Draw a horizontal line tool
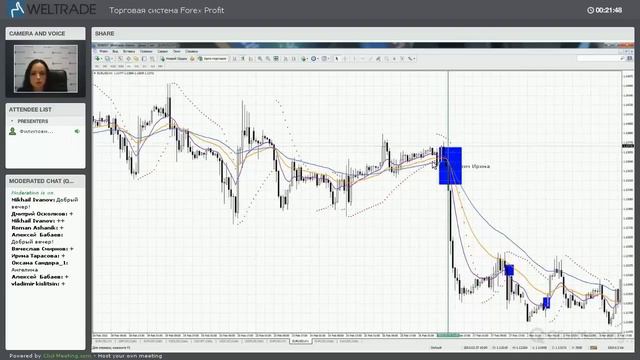The image size is (640, 360). coord(362,59)
